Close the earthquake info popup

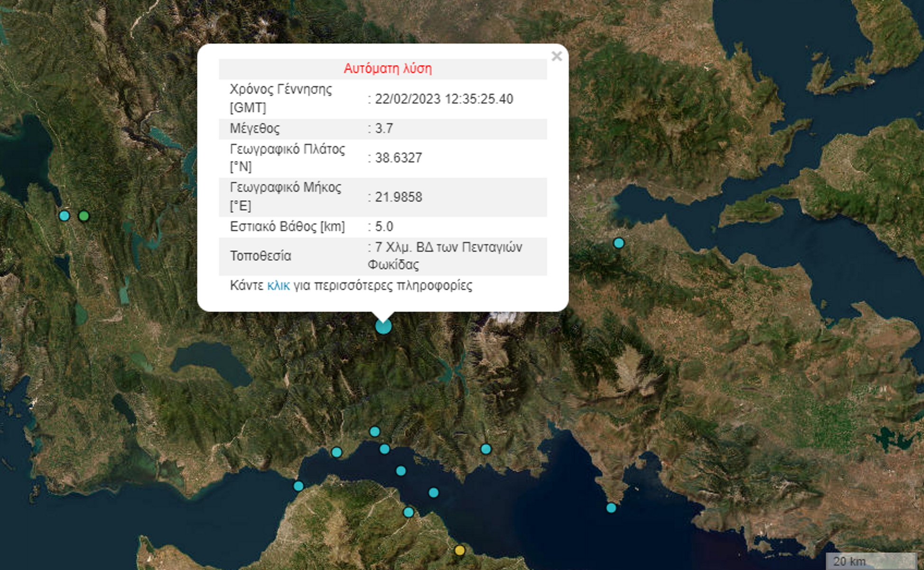(x=557, y=56)
